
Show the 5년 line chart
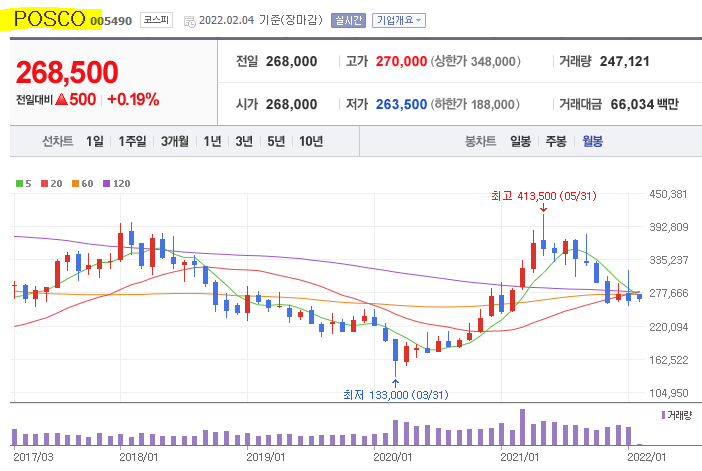pyautogui.click(x=276, y=141)
